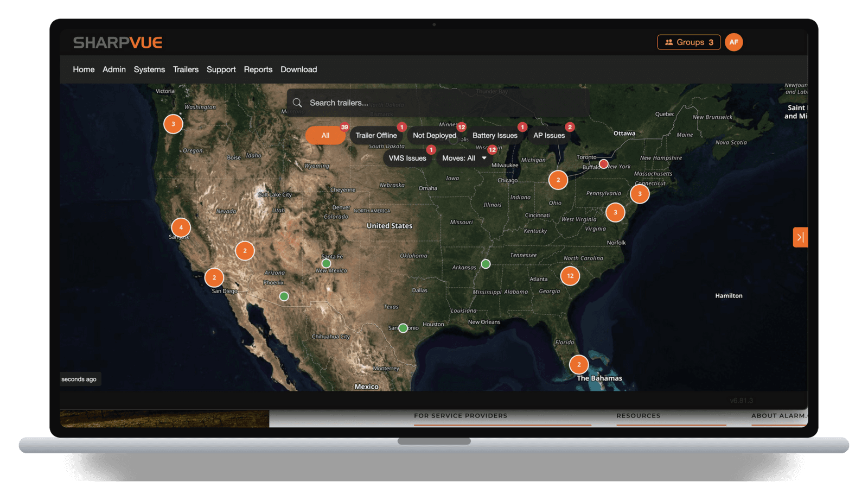Open the cluster of 4 near San Jose
868x500 pixels.
point(181,227)
